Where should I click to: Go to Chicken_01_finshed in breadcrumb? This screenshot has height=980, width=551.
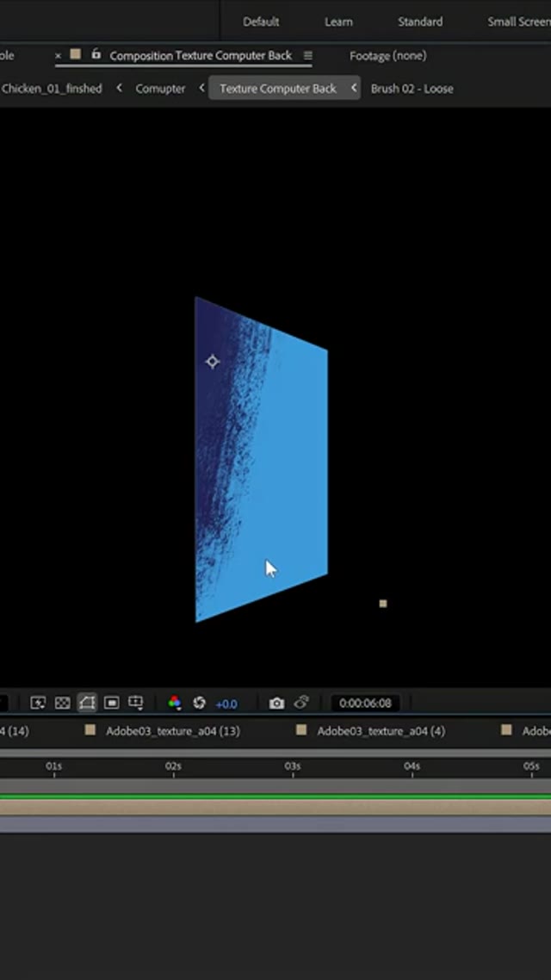pos(52,89)
